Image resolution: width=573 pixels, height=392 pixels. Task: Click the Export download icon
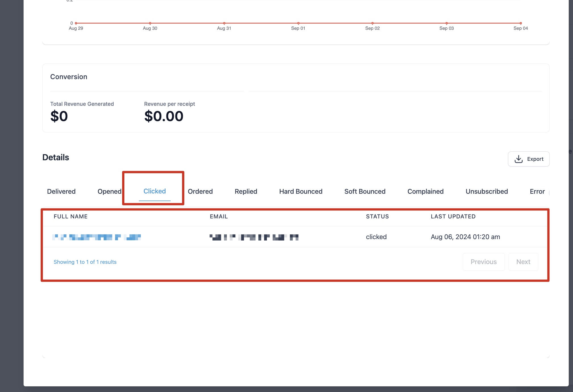click(x=518, y=159)
